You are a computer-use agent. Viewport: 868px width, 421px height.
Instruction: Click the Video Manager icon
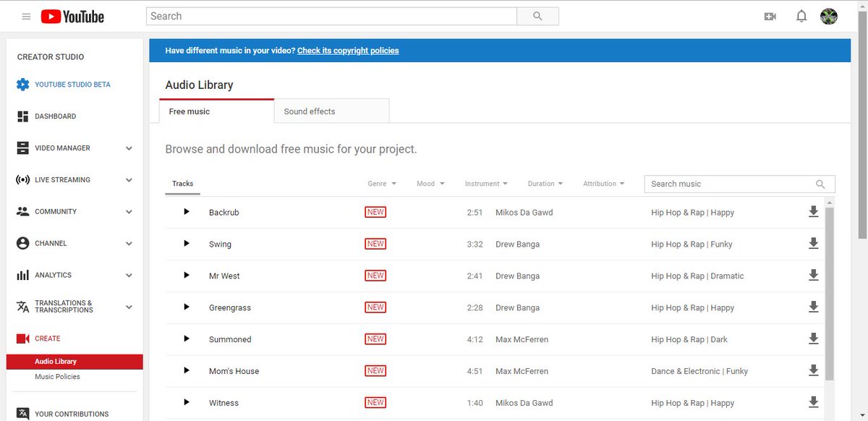point(22,148)
